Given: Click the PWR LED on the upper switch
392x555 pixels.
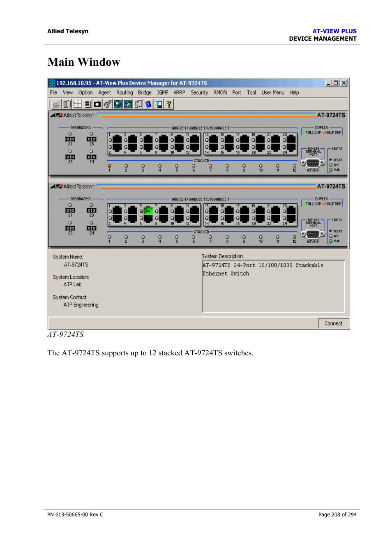Looking at the screenshot, I should [331, 170].
